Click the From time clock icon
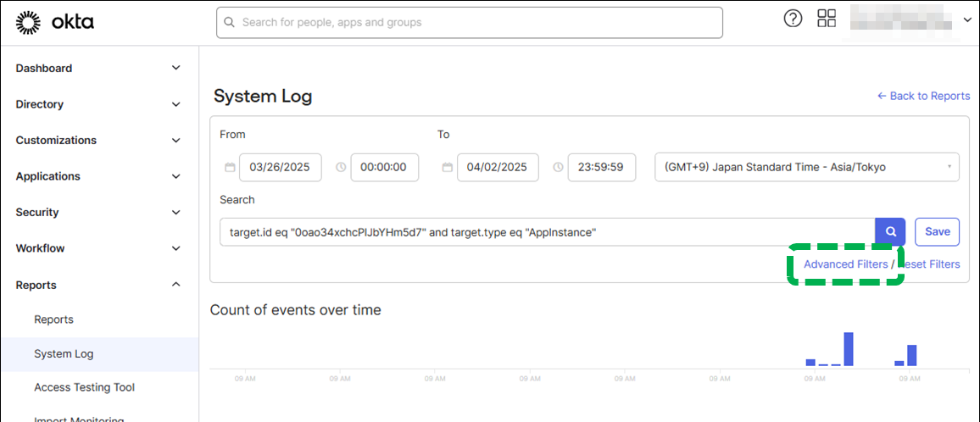980x422 pixels. click(341, 168)
